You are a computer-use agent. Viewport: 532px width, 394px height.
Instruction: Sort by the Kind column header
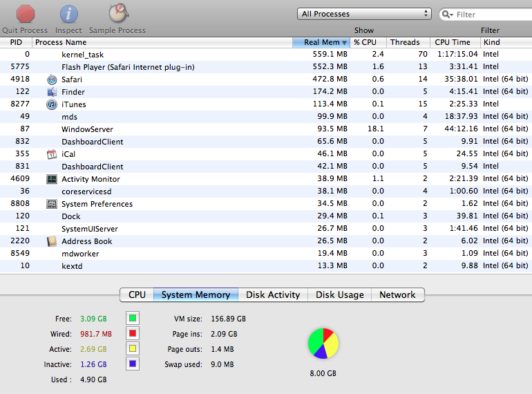click(x=506, y=42)
